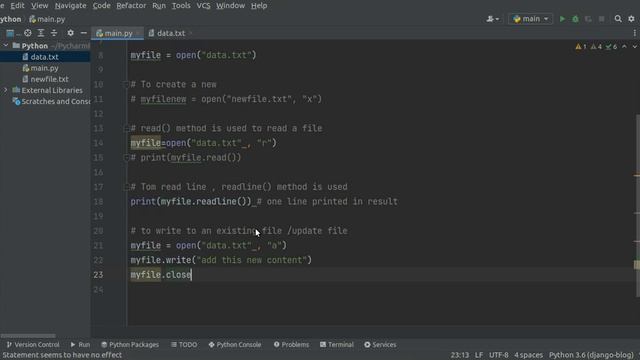
Task: Toggle code folding at line 10 comment
Action: click(x=126, y=84)
